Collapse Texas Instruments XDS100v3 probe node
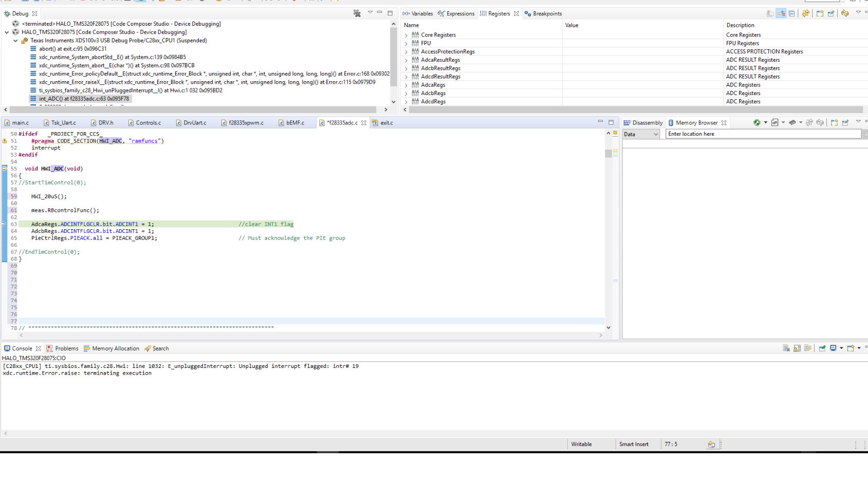Viewport: 868px width, 500px height. point(15,41)
